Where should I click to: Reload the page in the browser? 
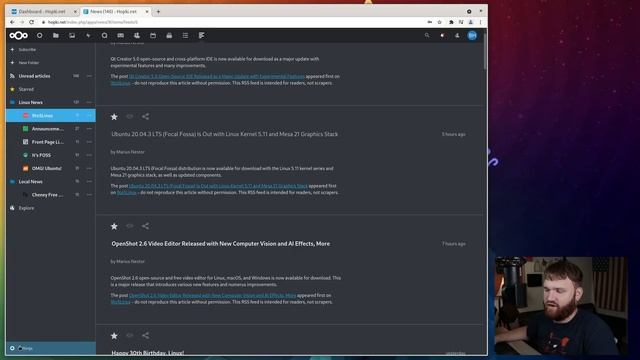pyautogui.click(x=31, y=22)
